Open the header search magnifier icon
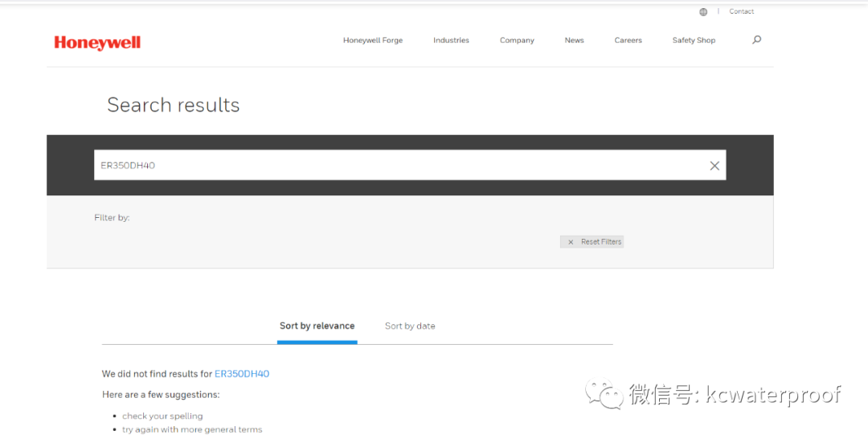Viewport: 868px width, 435px height. [x=757, y=40]
